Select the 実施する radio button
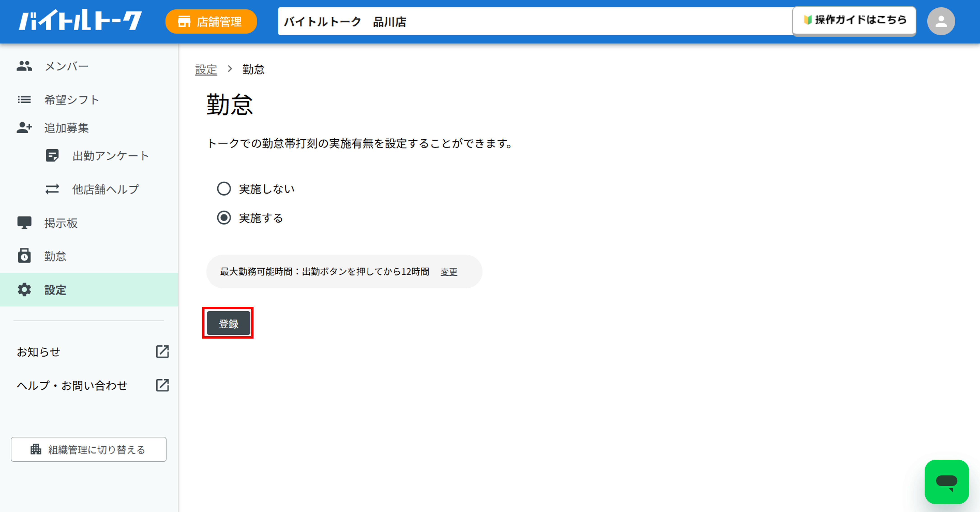Viewport: 980px width, 512px height. click(x=224, y=218)
